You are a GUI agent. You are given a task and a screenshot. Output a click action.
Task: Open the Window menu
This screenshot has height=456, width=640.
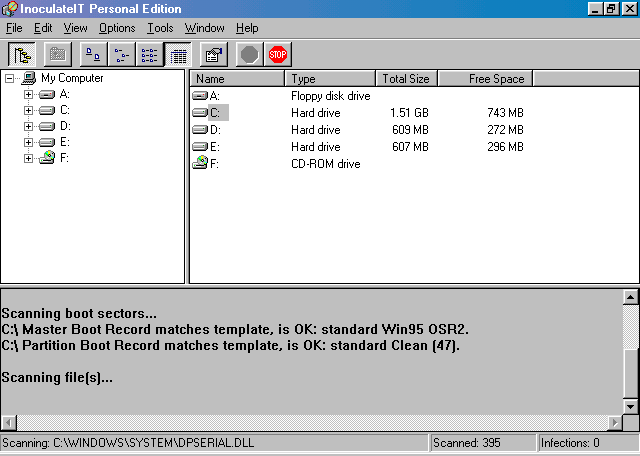coord(204,28)
